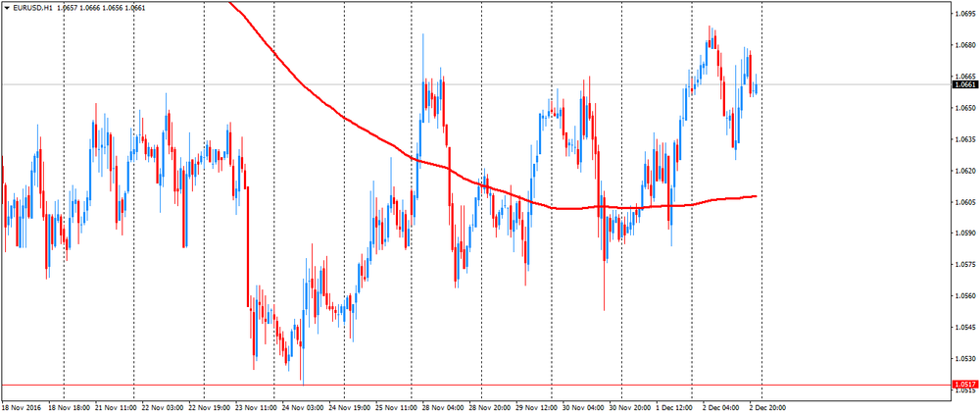Click the 28 Nov 04:00 time label
This screenshot has width=980, height=416.
[444, 406]
